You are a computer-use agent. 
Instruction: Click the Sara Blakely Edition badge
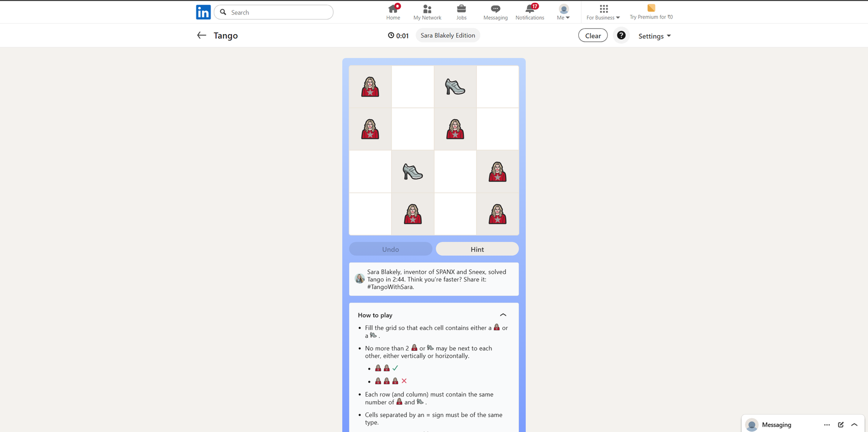click(x=448, y=35)
